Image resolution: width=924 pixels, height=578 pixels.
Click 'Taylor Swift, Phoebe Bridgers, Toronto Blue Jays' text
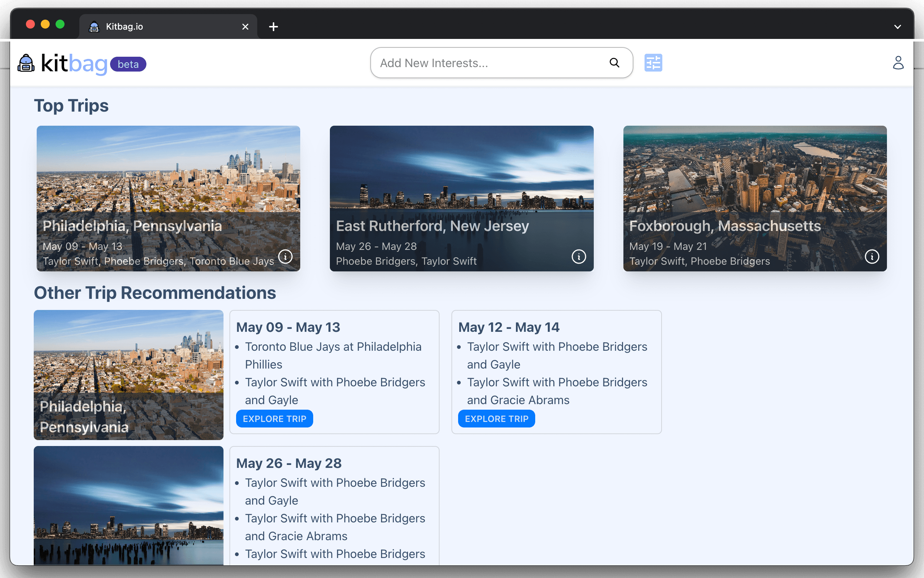pyautogui.click(x=158, y=261)
